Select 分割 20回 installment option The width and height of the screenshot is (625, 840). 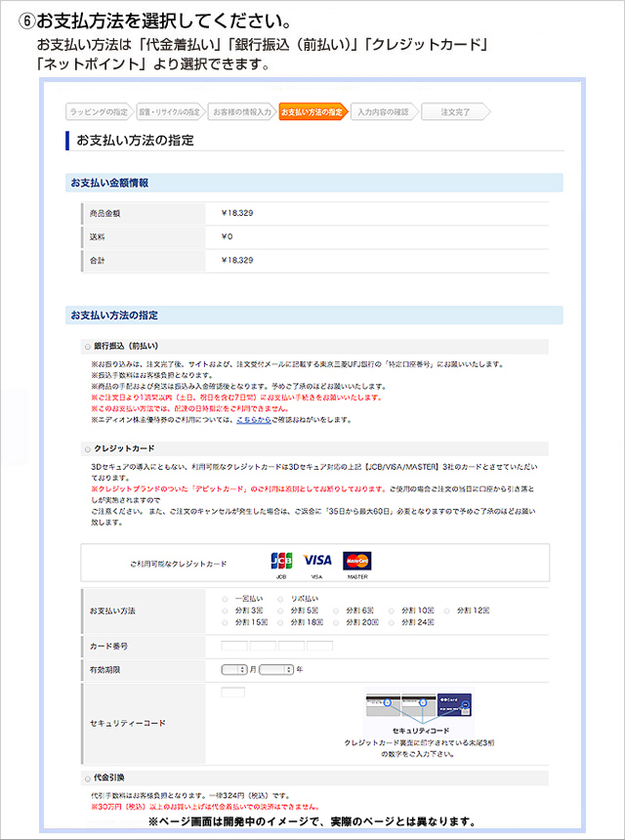point(336,622)
